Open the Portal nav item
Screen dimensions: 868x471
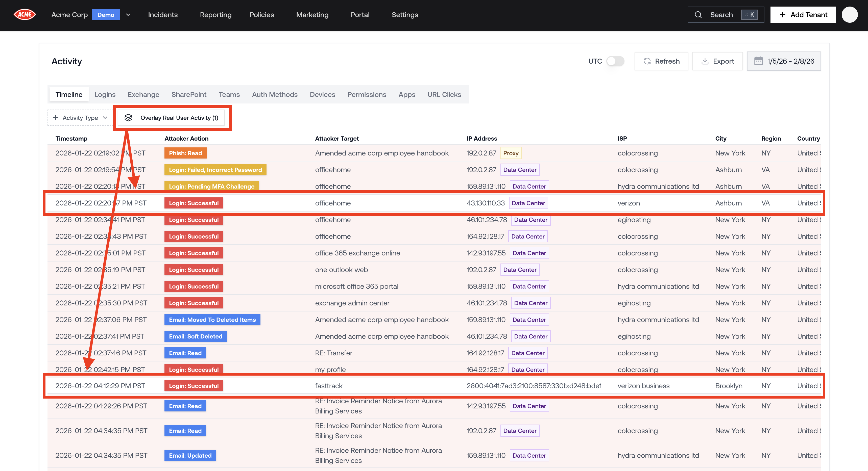(360, 15)
